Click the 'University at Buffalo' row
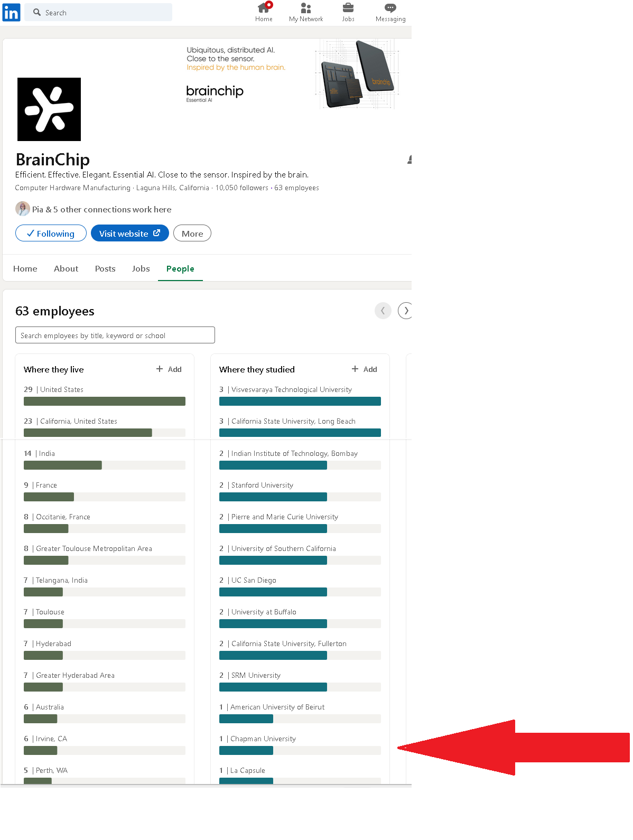This screenshot has height=840, width=633. (300, 618)
